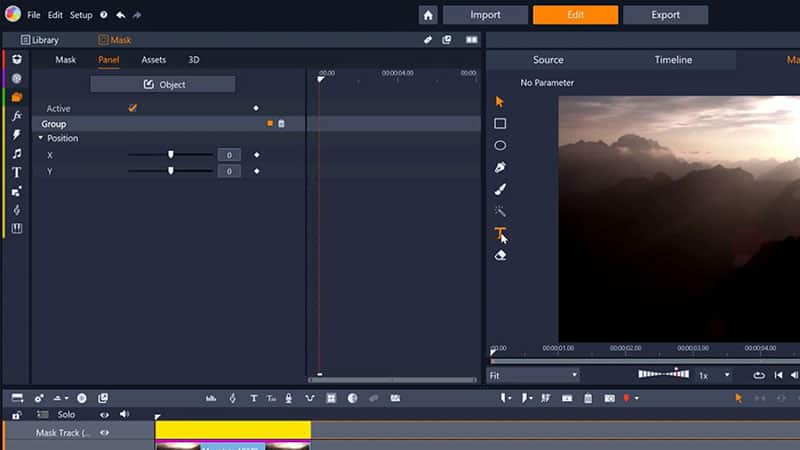Select the eraser tool
Screen dimensions: 800x450
(500, 255)
